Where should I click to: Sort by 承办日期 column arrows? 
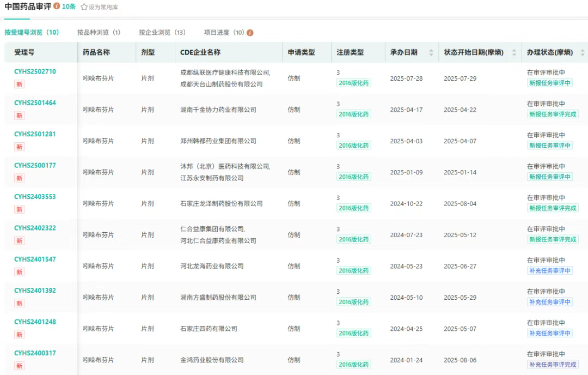431,53
